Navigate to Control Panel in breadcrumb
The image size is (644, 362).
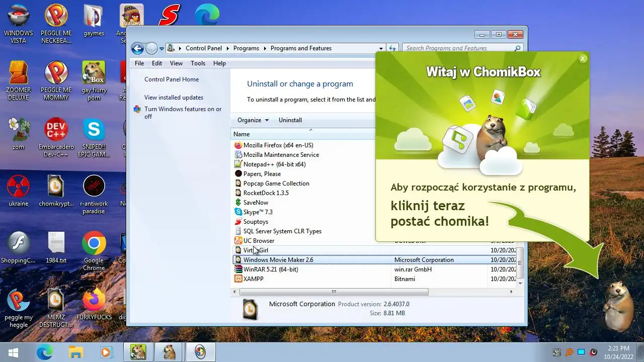pos(204,48)
